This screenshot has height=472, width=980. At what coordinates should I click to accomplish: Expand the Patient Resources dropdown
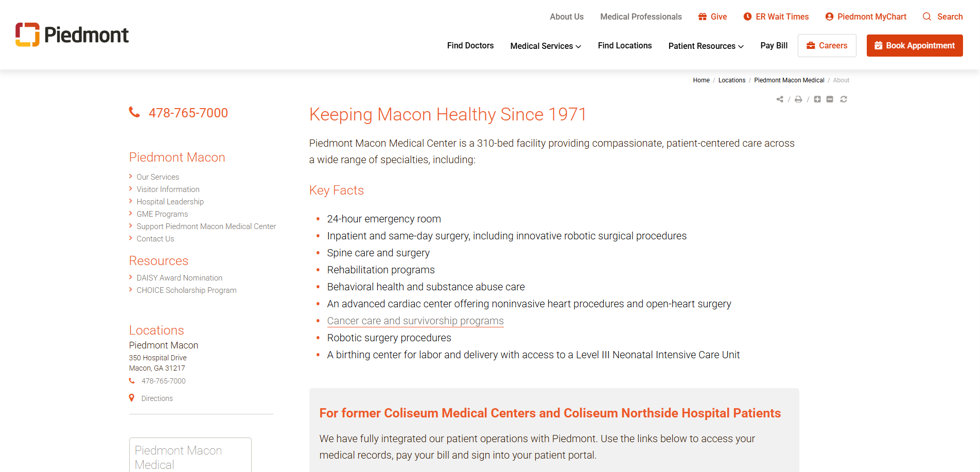[706, 46]
